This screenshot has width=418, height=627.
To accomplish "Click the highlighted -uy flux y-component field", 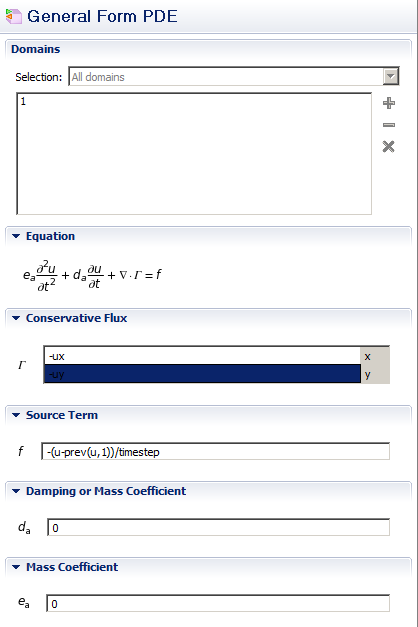I will pyautogui.click(x=202, y=374).
